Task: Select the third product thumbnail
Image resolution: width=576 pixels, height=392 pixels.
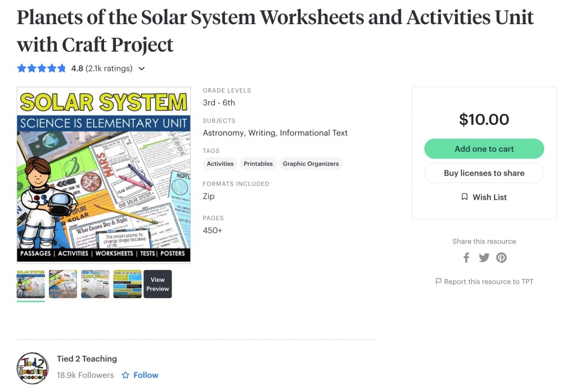Action: 95,284
